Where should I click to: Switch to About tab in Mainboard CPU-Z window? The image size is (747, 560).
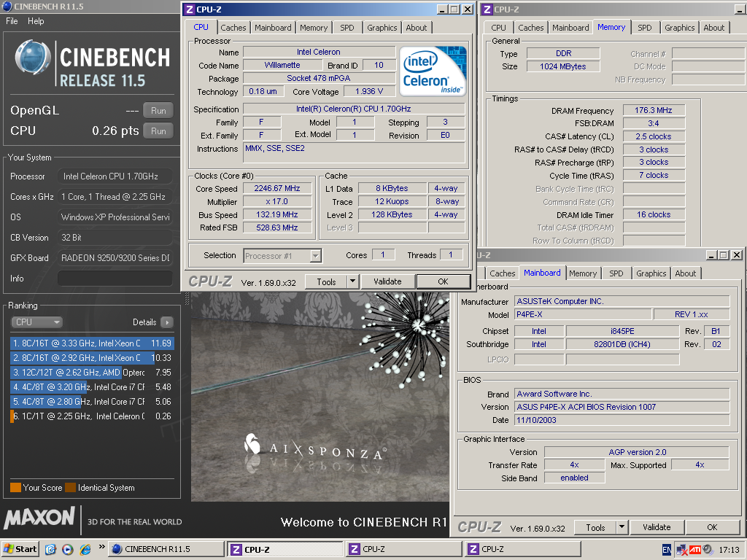click(x=685, y=273)
